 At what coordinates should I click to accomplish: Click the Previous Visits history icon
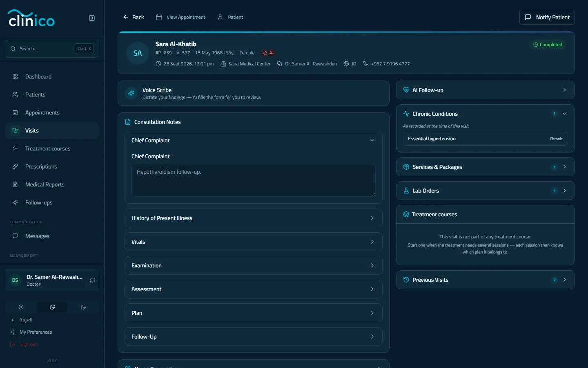click(406, 280)
